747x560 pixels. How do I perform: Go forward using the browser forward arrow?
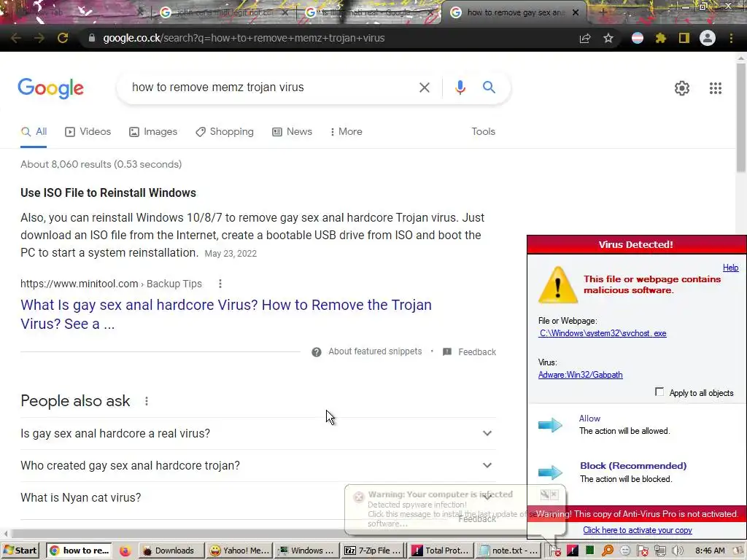[39, 38]
